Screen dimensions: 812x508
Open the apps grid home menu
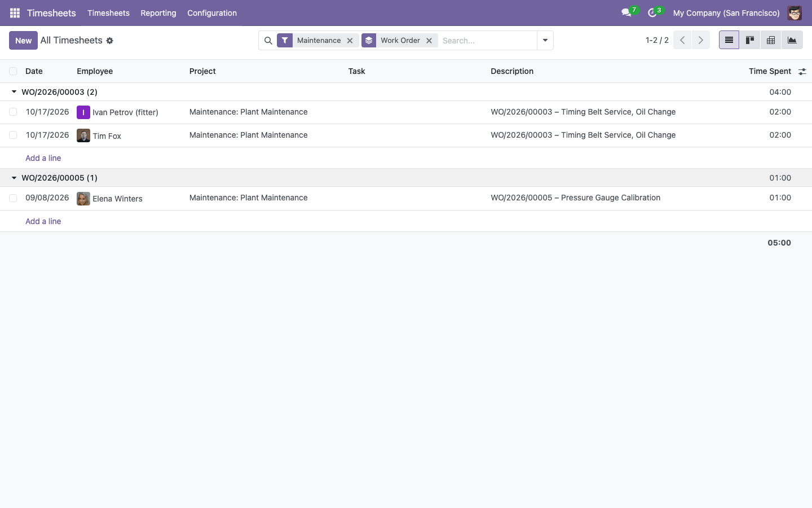(x=15, y=13)
